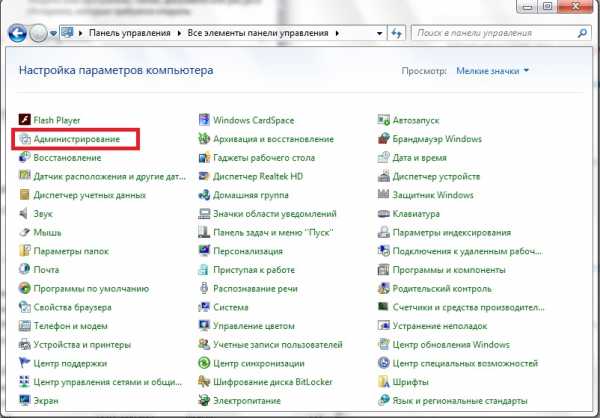Click the Шрифты icon
The height and width of the screenshot is (418, 600).
click(x=383, y=382)
